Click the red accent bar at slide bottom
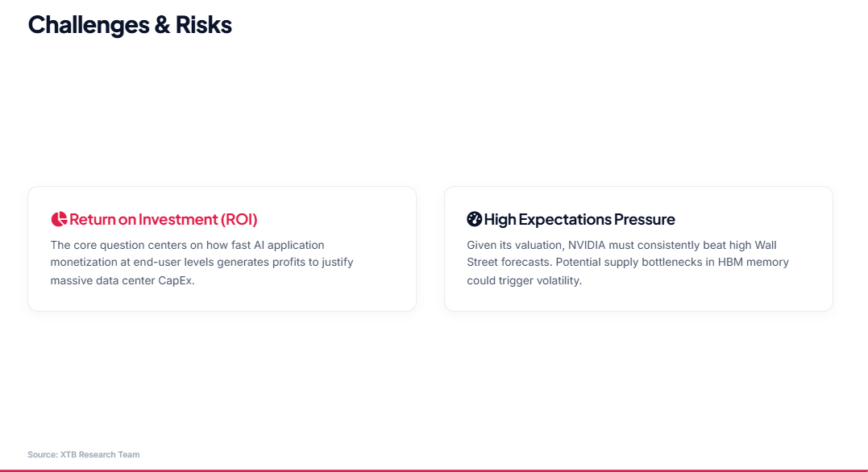Screen dimensions: 868x472 pyautogui.click(x=434, y=470)
